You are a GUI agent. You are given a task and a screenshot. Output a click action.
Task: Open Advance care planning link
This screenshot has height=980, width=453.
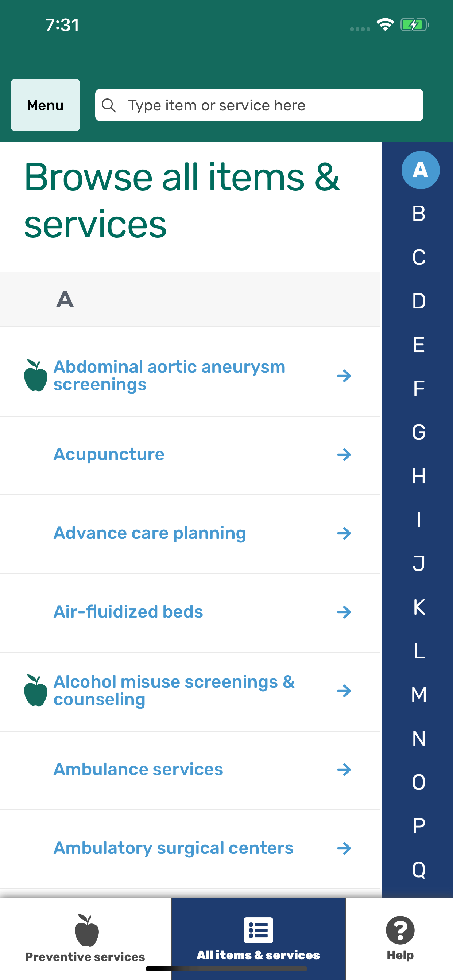coord(150,533)
